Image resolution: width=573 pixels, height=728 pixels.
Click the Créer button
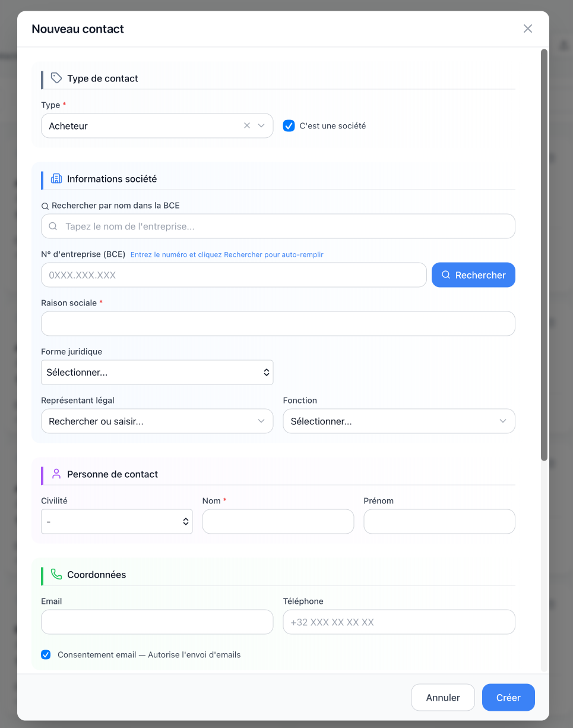tap(508, 698)
